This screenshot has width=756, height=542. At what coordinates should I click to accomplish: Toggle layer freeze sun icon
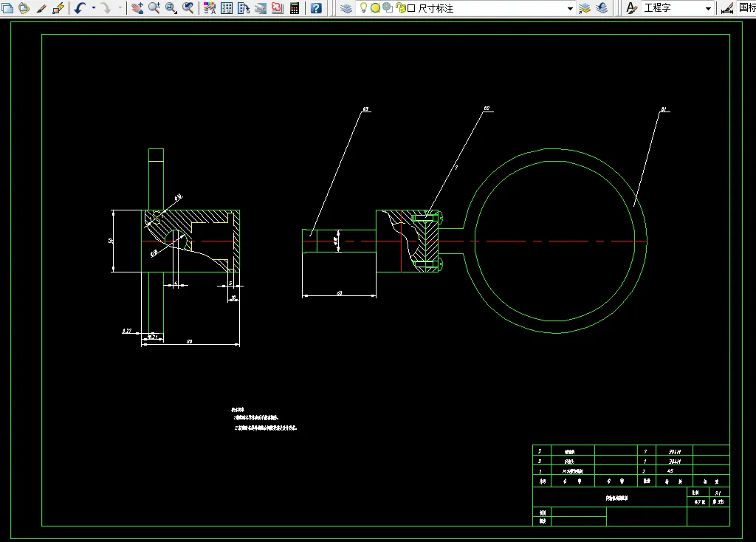pos(375,7)
